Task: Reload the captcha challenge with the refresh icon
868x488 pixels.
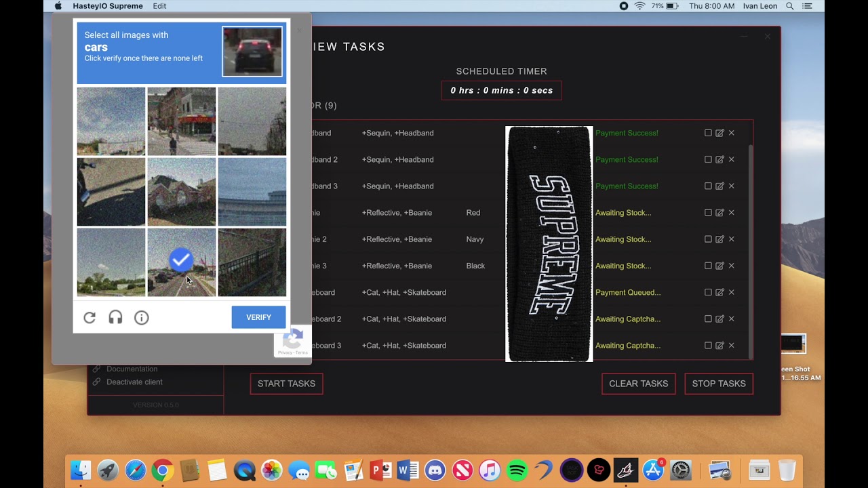Action: [x=90, y=317]
